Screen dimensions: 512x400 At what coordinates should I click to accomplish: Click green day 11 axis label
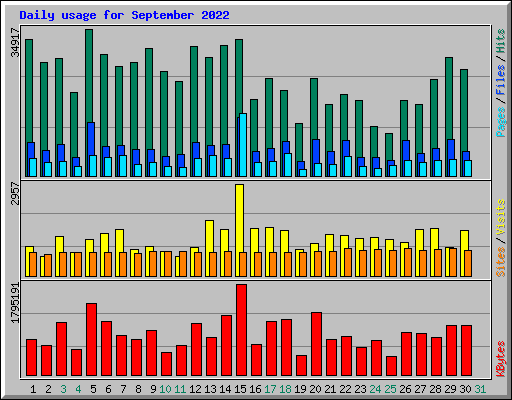(x=180, y=389)
